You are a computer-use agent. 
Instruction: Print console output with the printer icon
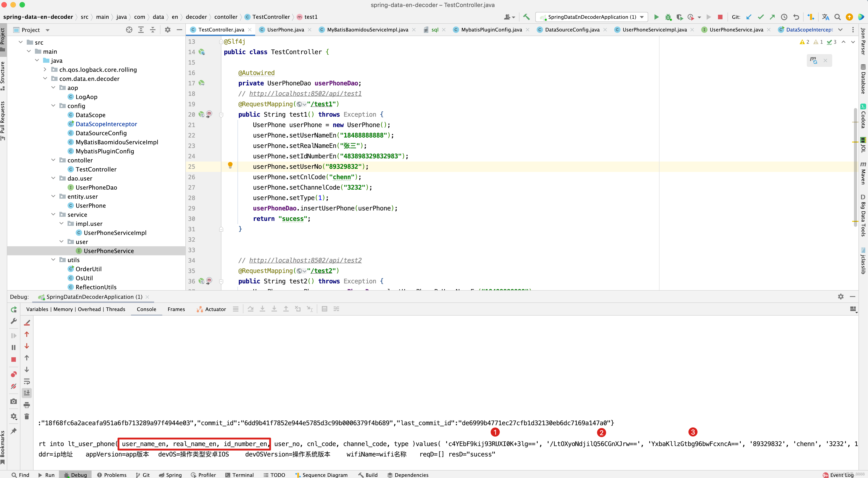(x=27, y=405)
